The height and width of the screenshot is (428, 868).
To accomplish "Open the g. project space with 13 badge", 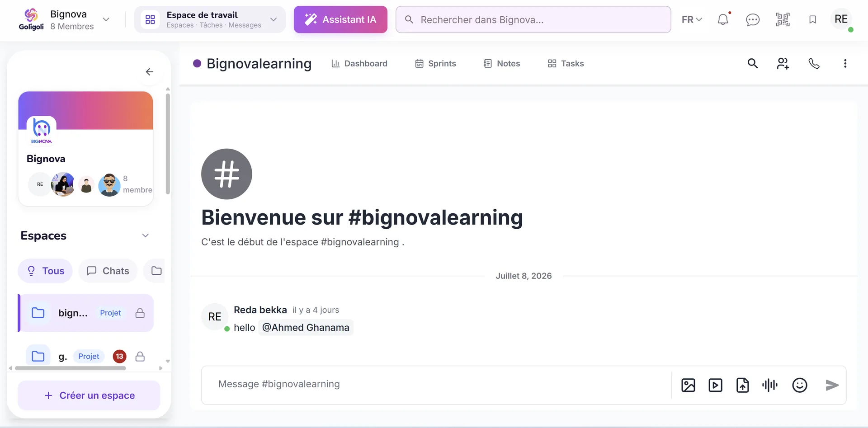I will pos(86,356).
